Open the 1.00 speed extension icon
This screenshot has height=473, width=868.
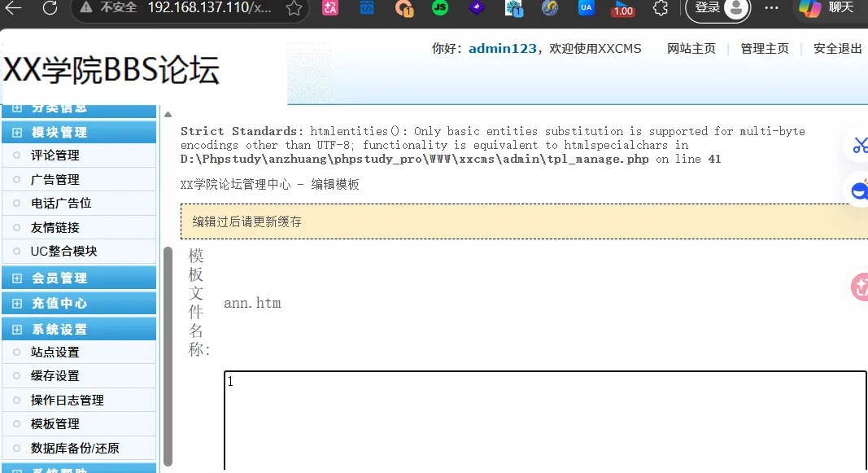tap(623, 9)
